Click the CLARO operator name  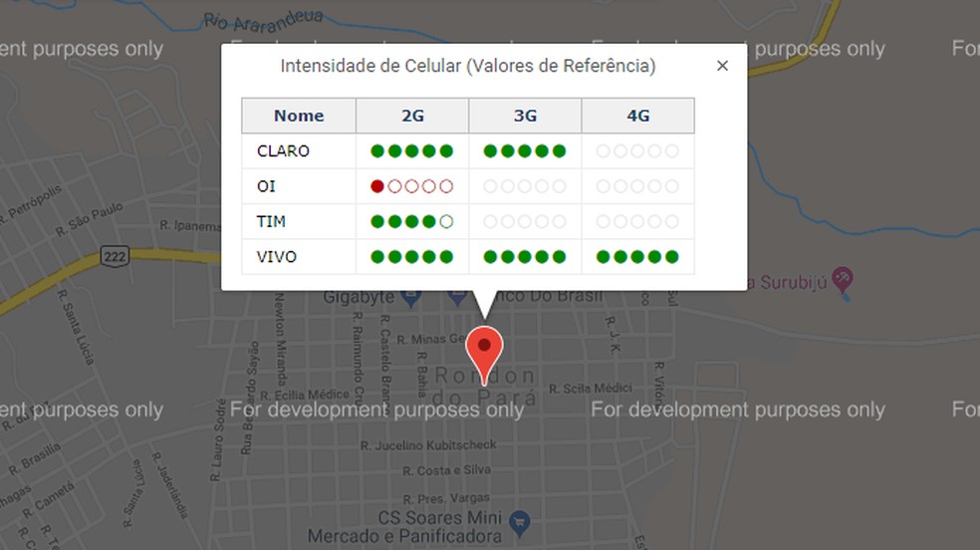[283, 151]
